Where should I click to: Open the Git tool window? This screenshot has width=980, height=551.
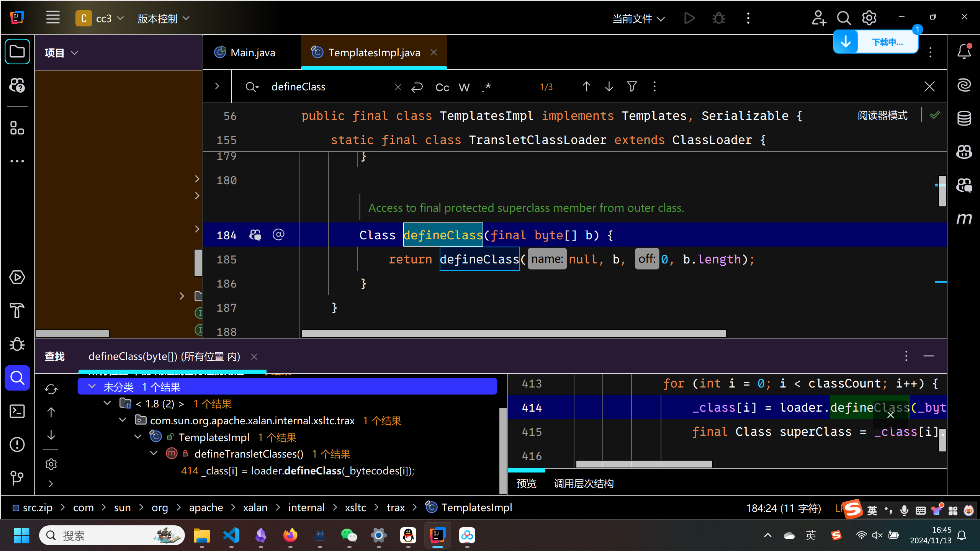coord(17,477)
